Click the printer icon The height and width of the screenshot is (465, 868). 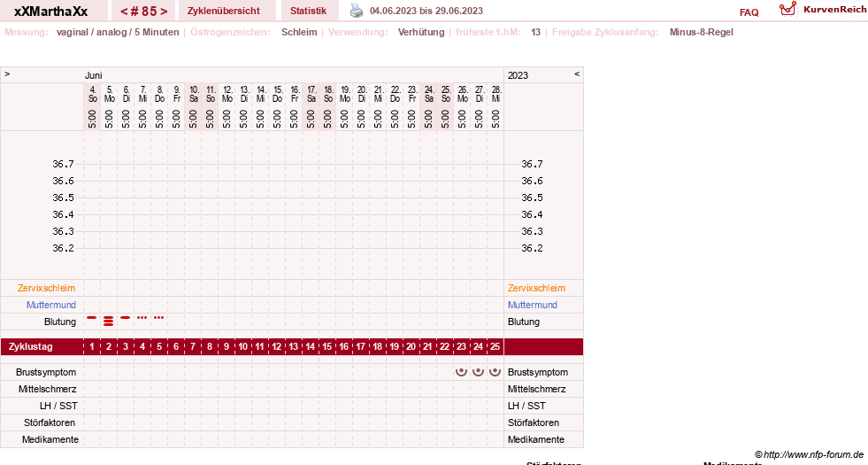tap(357, 11)
